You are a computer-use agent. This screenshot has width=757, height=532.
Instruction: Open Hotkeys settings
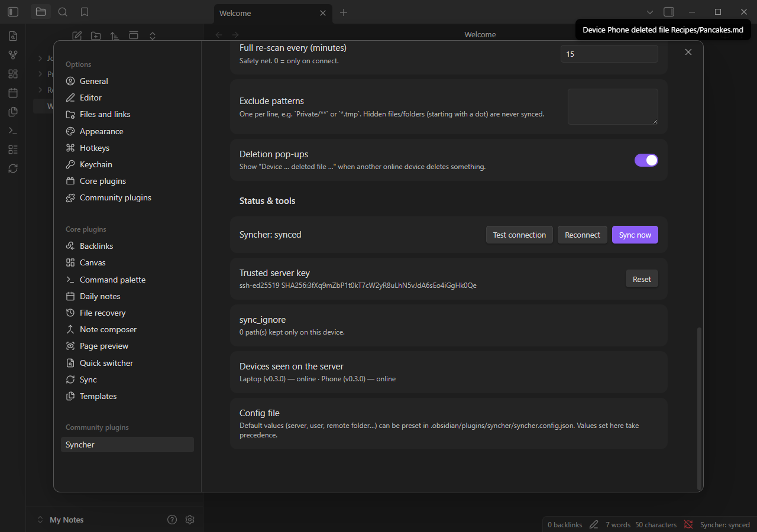tap(127, 148)
